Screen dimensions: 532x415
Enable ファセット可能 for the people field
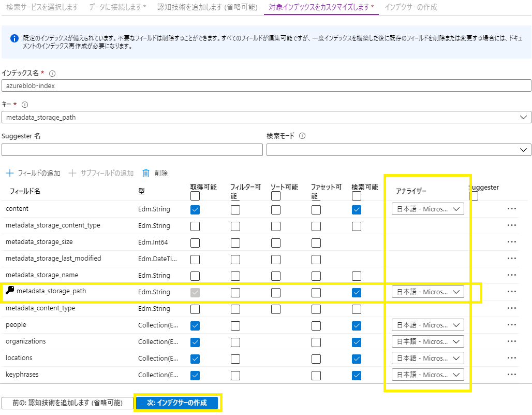[x=316, y=326]
